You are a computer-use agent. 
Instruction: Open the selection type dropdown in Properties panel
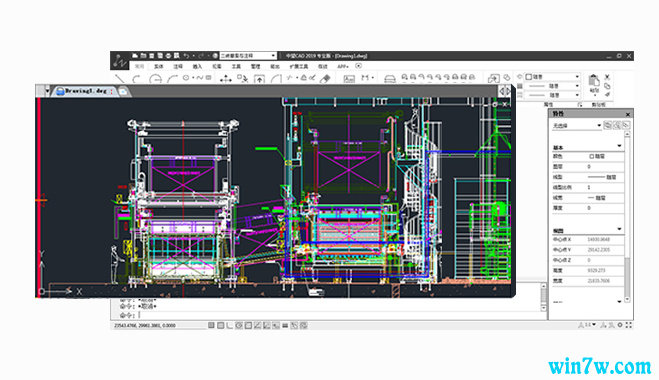pos(576,126)
